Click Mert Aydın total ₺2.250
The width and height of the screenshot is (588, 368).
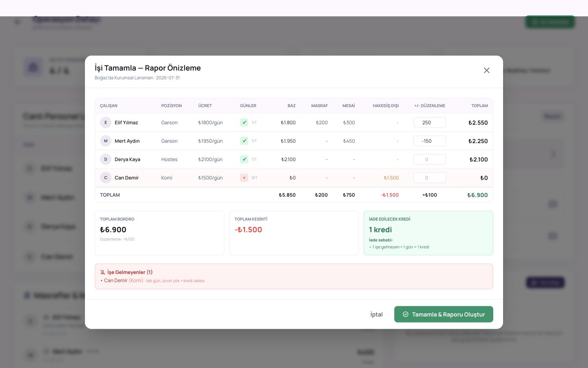click(x=478, y=141)
